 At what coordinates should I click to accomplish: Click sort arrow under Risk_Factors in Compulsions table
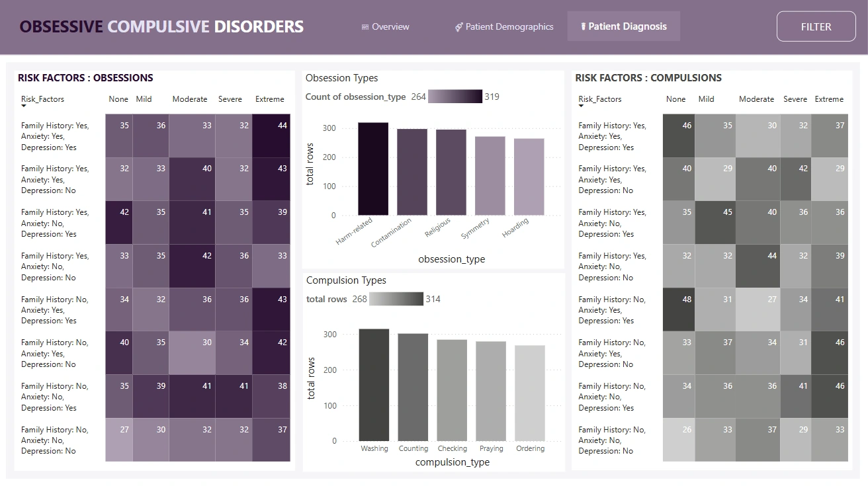click(582, 106)
